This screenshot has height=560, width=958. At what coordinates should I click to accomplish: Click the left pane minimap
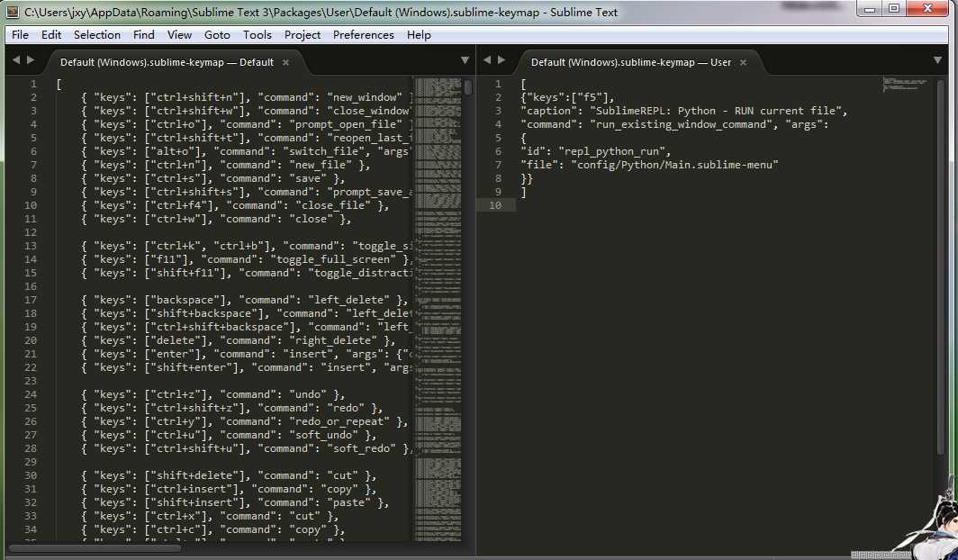[x=438, y=309]
